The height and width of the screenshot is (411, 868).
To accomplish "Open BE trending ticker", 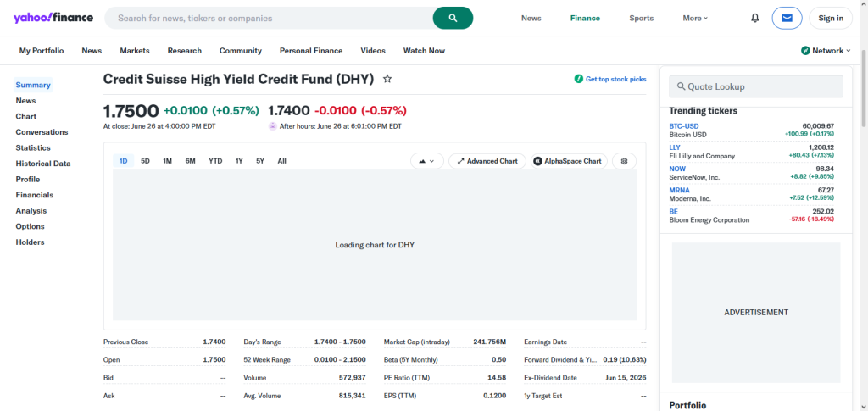I will click(673, 211).
